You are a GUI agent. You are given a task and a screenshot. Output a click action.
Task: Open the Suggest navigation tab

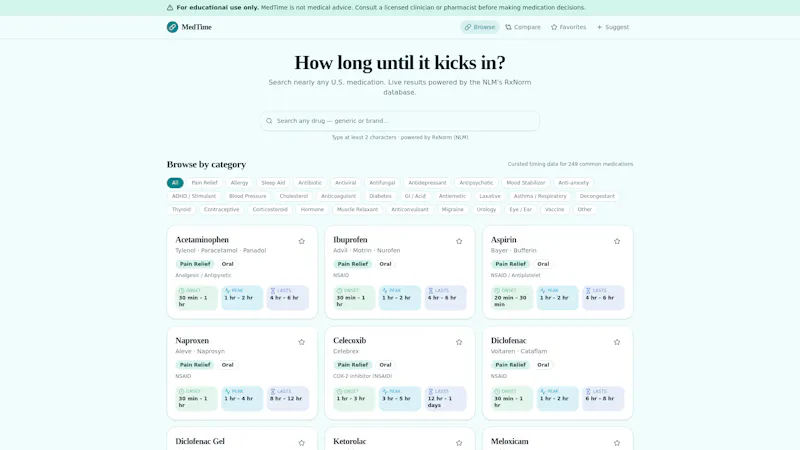pos(613,27)
